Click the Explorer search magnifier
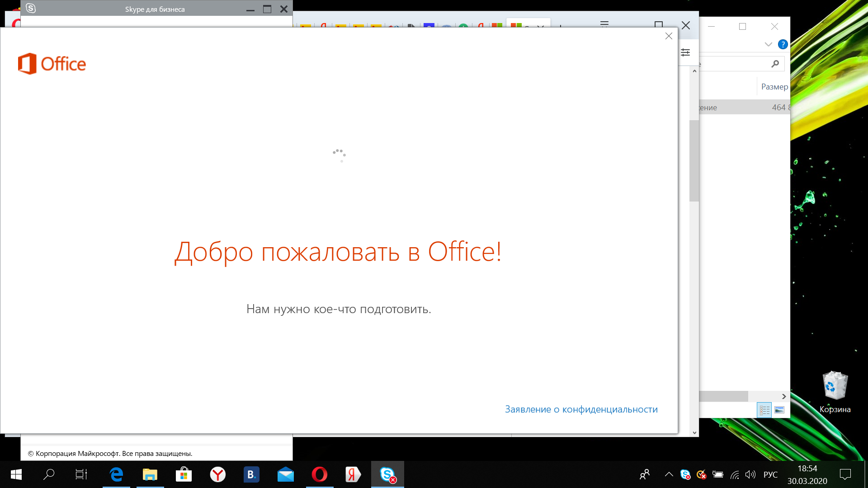Screen dimensions: 868x488 click(775, 64)
